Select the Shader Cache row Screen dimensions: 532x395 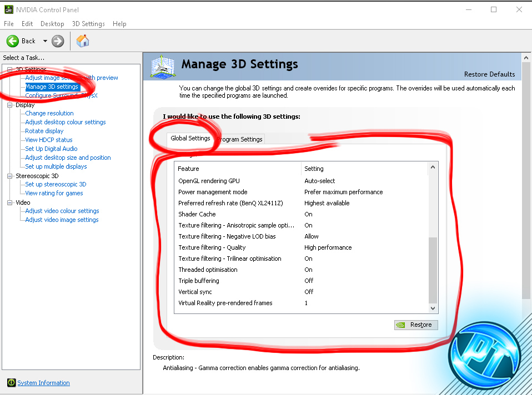pyautogui.click(x=302, y=214)
